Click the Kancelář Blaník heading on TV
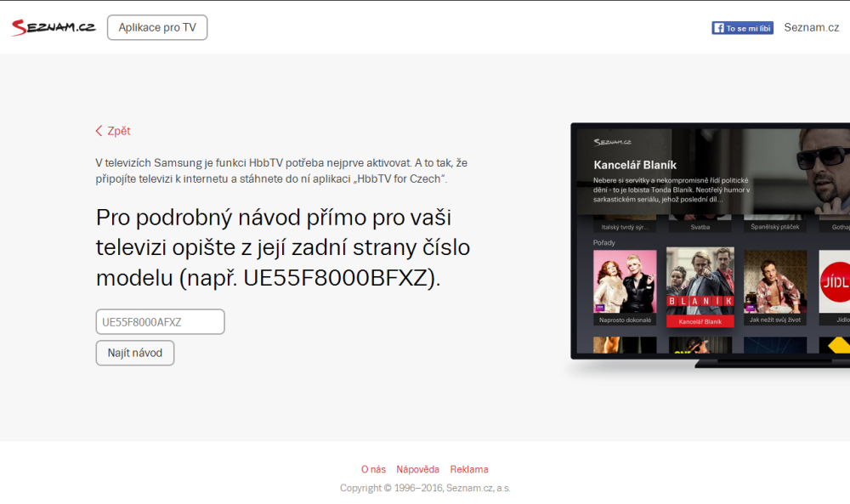The image size is (850, 504). [x=635, y=165]
